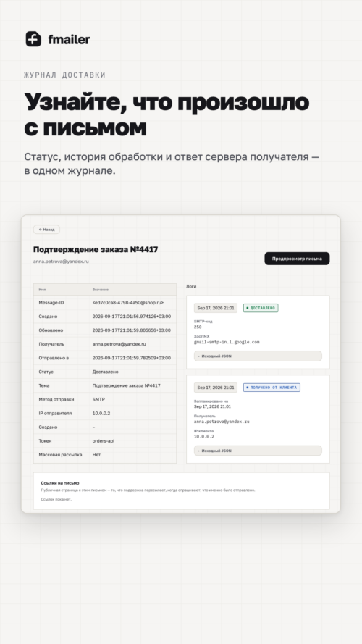This screenshot has height=644, width=362.
Task: Click the IP отправителя value 10.0.0.2
Action: pyautogui.click(x=101, y=413)
